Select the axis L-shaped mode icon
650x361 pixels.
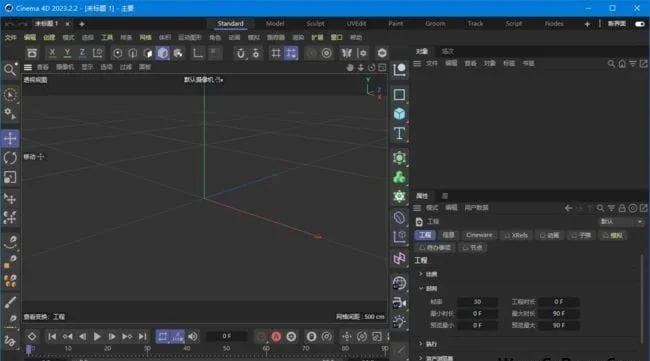pyautogui.click(x=198, y=53)
